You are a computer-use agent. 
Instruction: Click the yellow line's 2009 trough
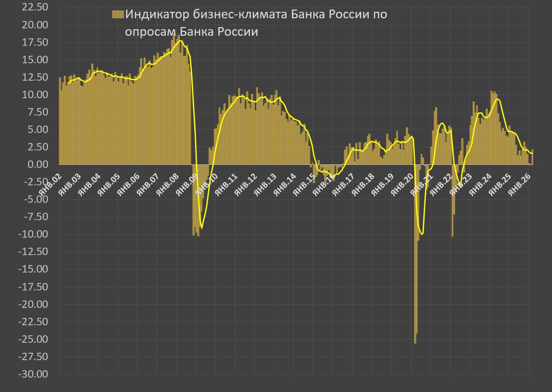[202, 228]
